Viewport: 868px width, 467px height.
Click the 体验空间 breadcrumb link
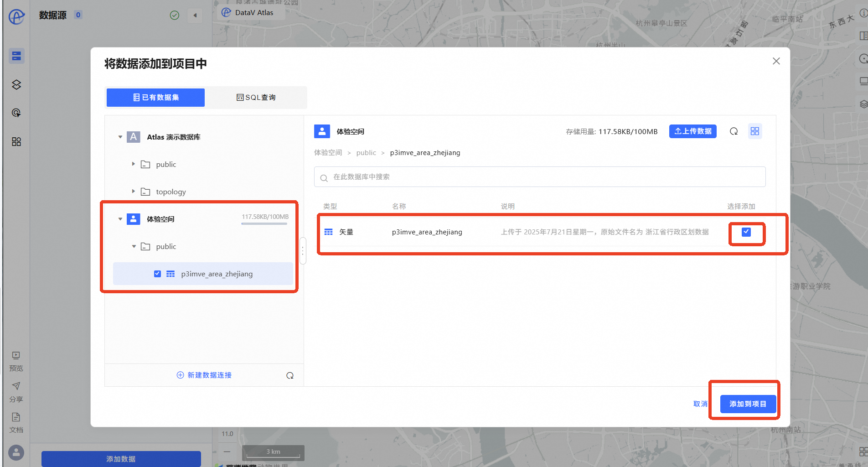point(328,153)
